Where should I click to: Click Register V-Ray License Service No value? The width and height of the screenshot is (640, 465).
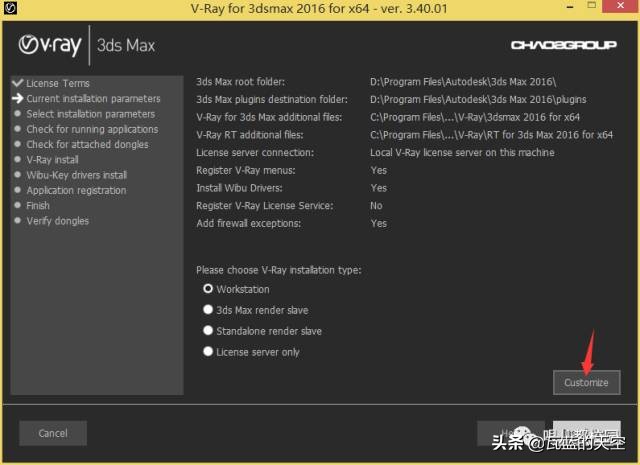coord(376,206)
